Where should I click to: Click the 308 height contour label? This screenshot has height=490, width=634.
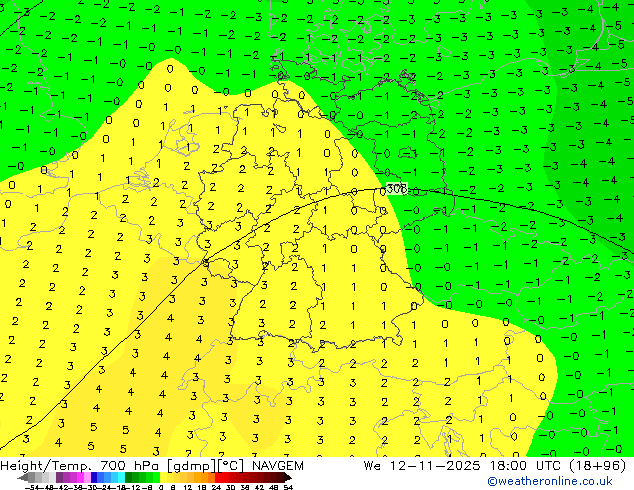coord(396,188)
